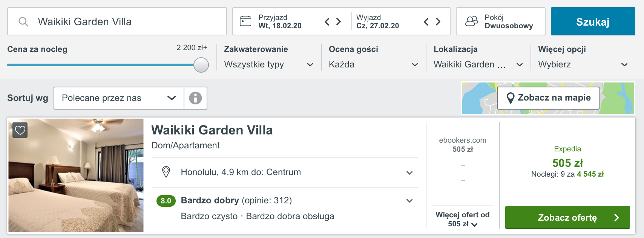Screen dimensions: 644x238
Task: Click the price per night slider handle
Action: point(201,65)
